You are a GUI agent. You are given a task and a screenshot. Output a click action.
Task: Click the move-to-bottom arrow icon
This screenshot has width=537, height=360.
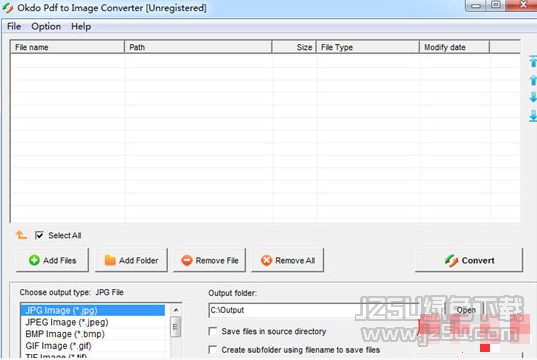tap(533, 116)
